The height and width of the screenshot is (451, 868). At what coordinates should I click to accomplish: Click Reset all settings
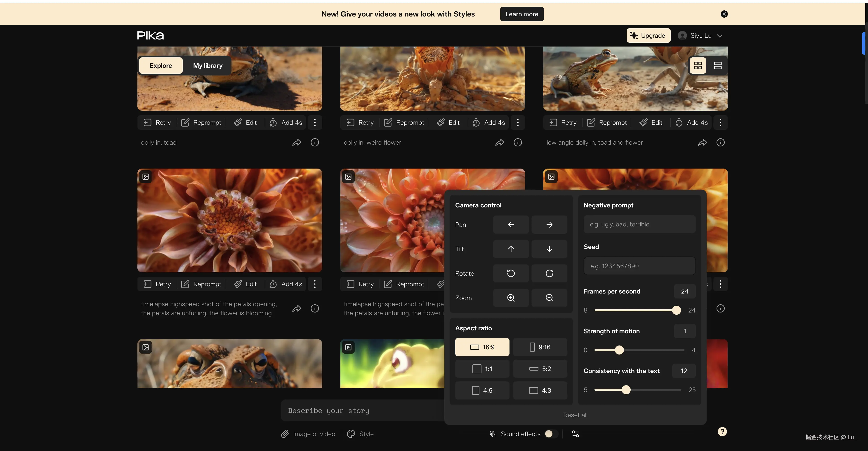click(x=575, y=415)
